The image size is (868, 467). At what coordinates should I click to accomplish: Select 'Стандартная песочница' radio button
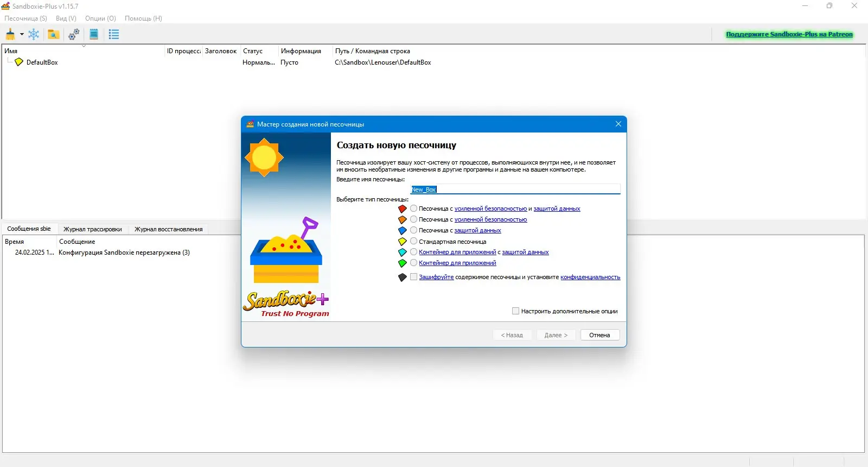pos(414,241)
